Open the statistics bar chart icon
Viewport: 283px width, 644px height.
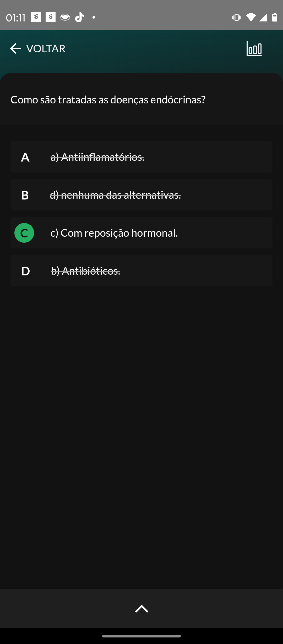coord(254,49)
